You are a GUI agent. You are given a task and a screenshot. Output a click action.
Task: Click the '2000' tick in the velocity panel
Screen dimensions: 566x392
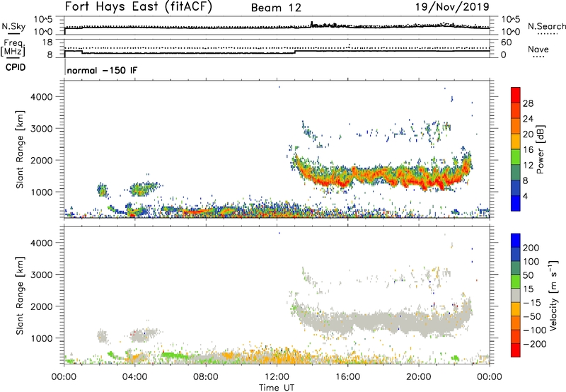[x=42, y=306]
